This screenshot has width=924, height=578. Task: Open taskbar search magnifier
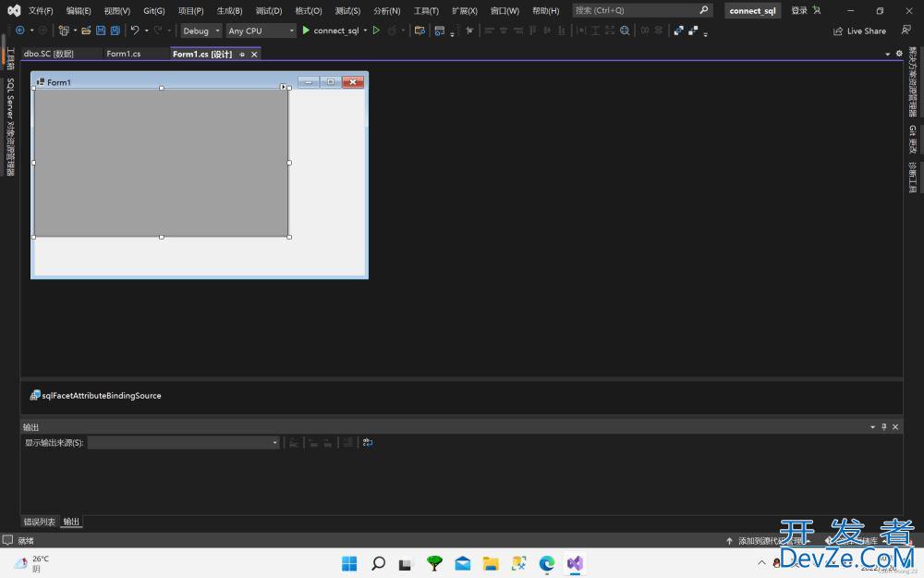(x=378, y=564)
